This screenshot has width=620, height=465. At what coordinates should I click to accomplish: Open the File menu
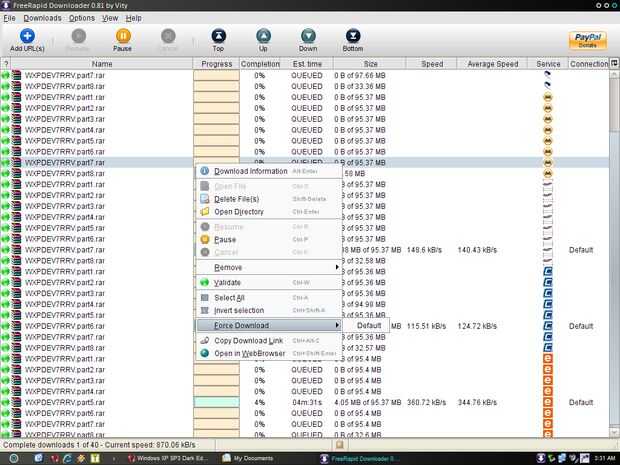pyautogui.click(x=9, y=18)
